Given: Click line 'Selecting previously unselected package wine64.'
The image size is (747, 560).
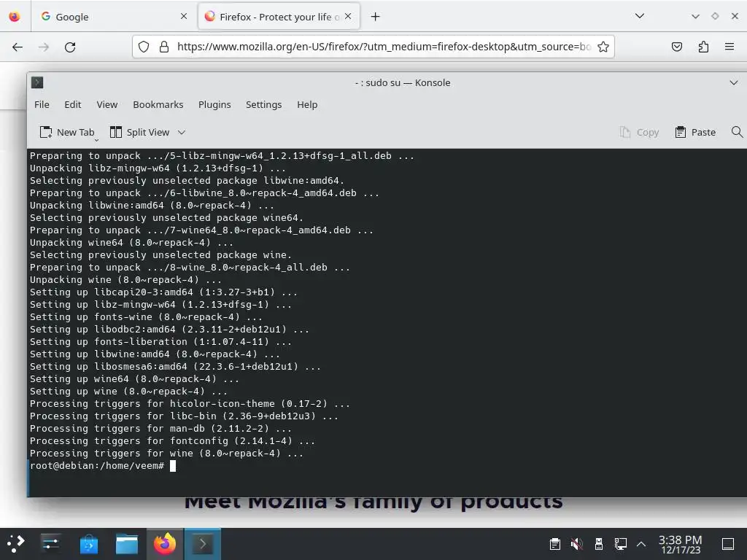Looking at the screenshot, I should point(166,218).
